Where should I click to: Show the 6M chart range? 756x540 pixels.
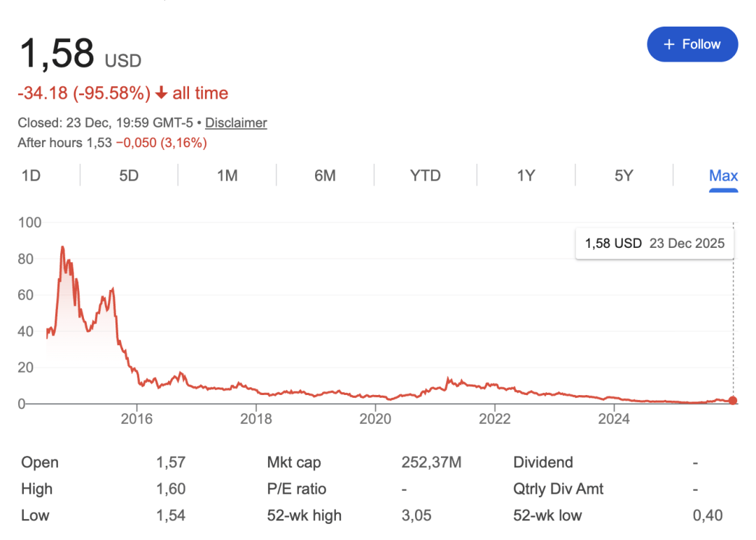tap(325, 175)
